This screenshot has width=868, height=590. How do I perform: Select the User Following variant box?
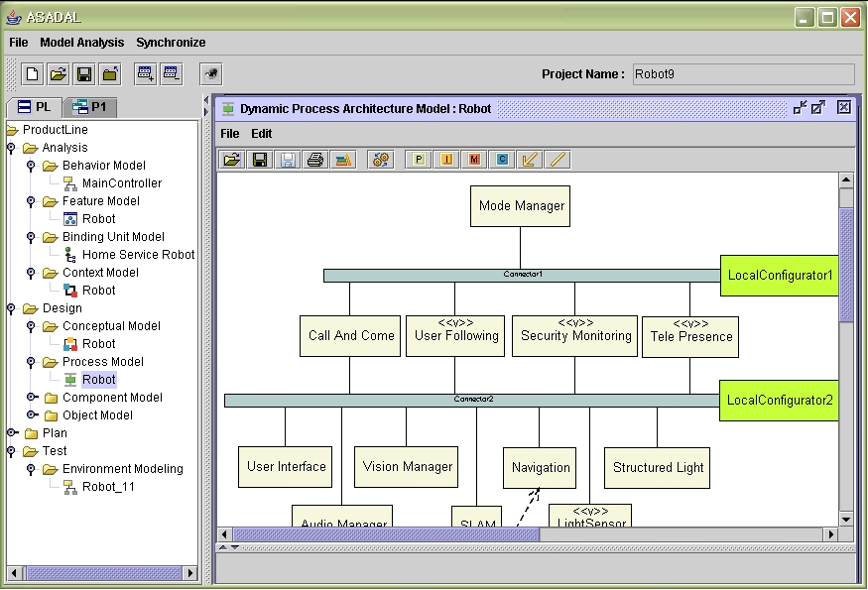(x=455, y=336)
